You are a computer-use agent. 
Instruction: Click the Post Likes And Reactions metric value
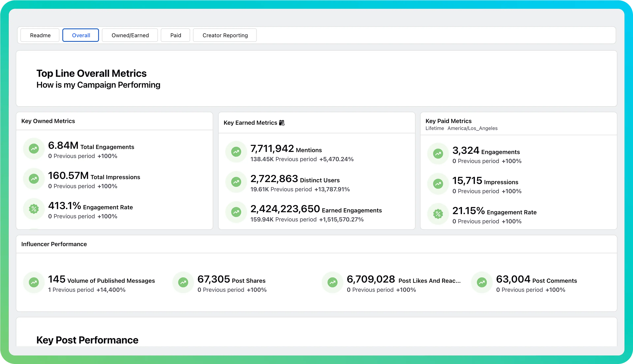(x=371, y=279)
